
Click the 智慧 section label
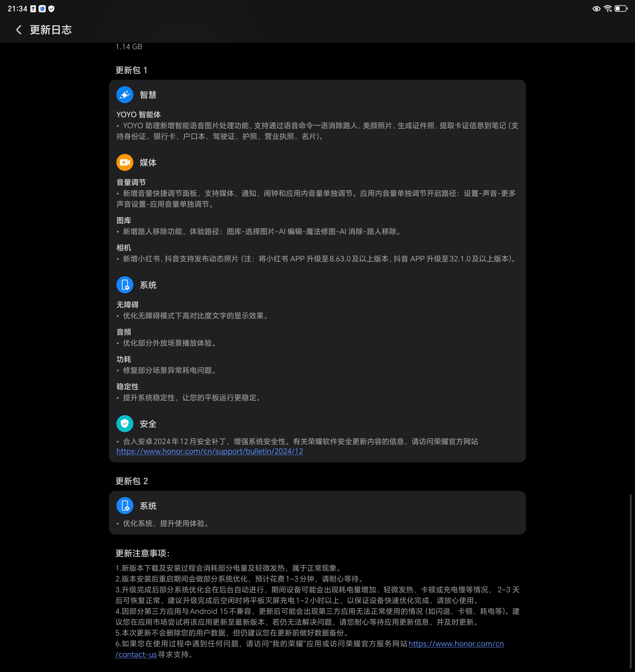[148, 95]
